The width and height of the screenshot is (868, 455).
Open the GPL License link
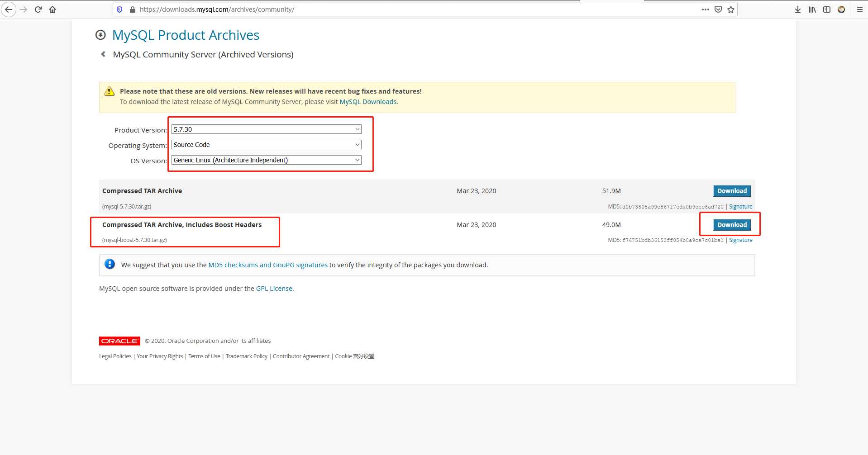coord(274,289)
